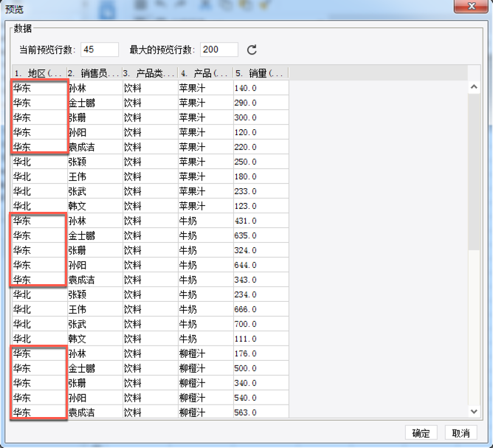Select the 产品 column header
This screenshot has width=493, height=448.
click(x=205, y=74)
